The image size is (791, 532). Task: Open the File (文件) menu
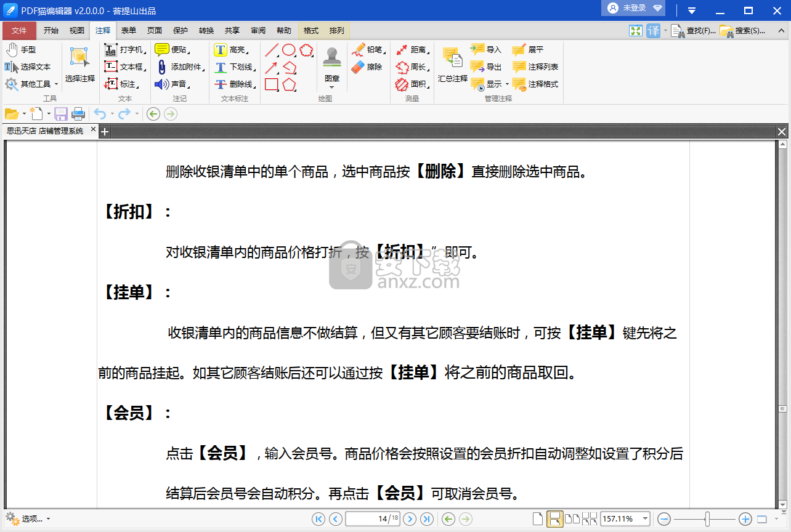[x=19, y=30]
